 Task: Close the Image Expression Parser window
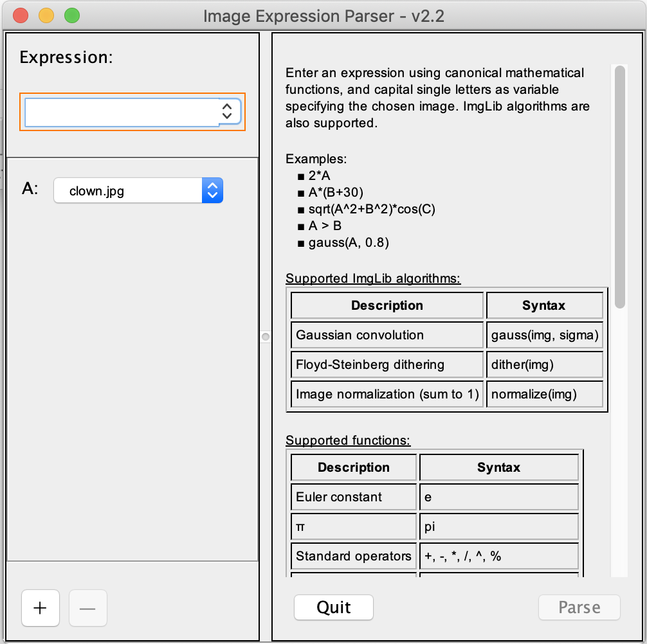tap(21, 15)
